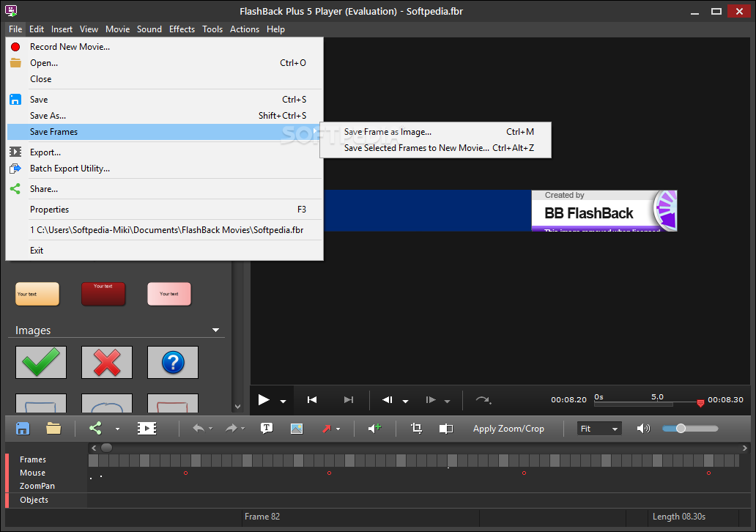Open the Share dropdown arrow in toolbar

117,429
